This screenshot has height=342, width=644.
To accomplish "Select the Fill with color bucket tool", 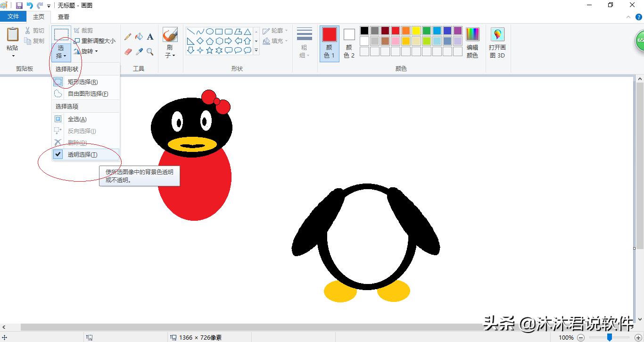I will coord(139,37).
